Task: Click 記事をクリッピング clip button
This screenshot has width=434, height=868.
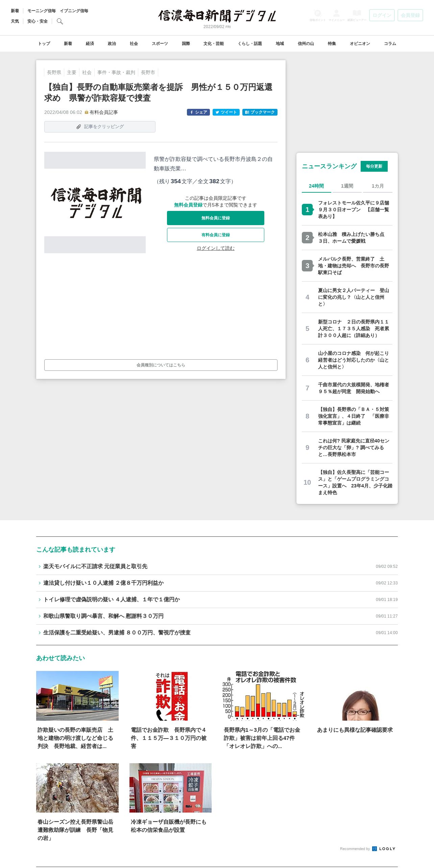Action: point(100,127)
